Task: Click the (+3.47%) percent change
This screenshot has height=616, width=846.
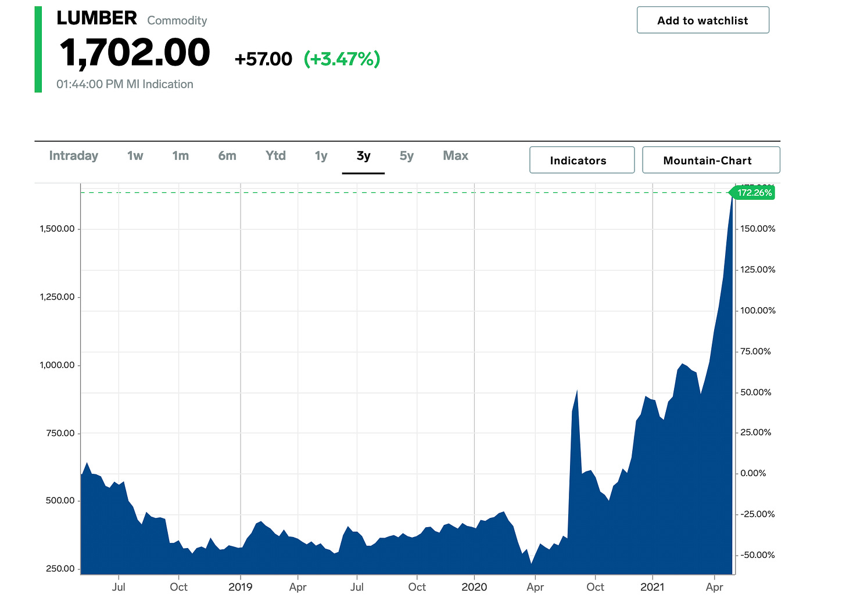Action: [x=342, y=59]
